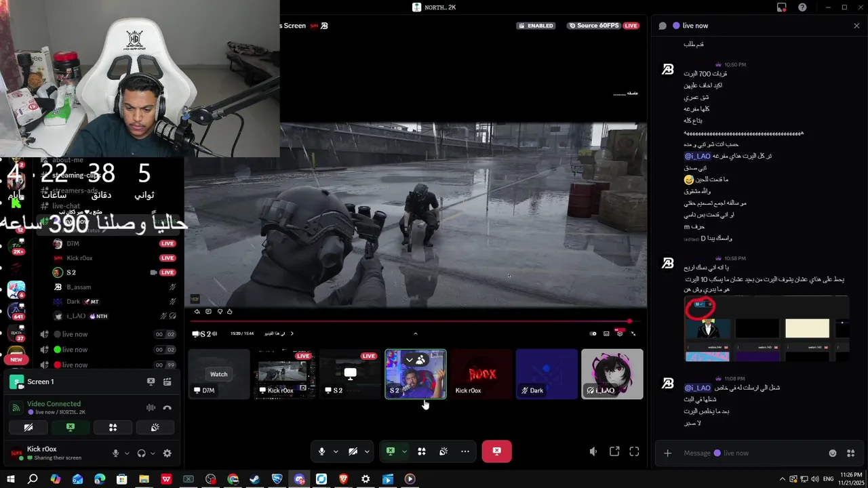The height and width of the screenshot is (488, 868).
Task: Click share arrow under shared video
Action: pos(197,312)
